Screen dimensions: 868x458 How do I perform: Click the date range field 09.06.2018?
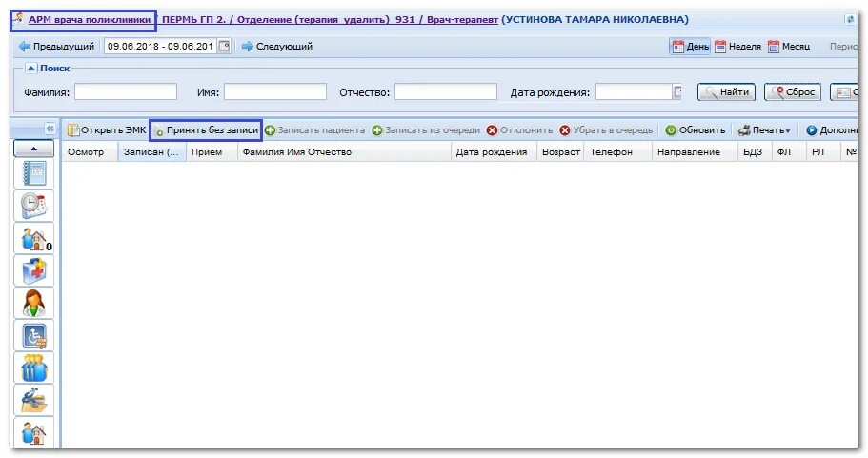pos(161,46)
